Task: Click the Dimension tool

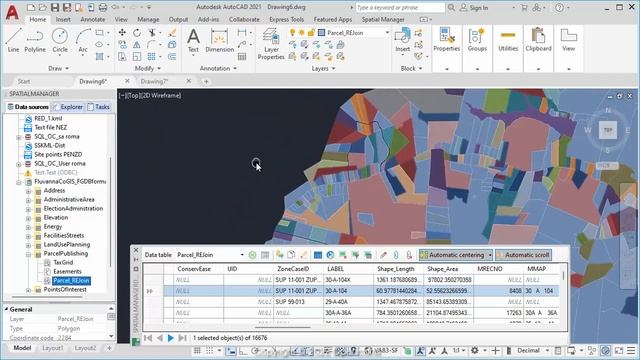Action: [x=220, y=40]
